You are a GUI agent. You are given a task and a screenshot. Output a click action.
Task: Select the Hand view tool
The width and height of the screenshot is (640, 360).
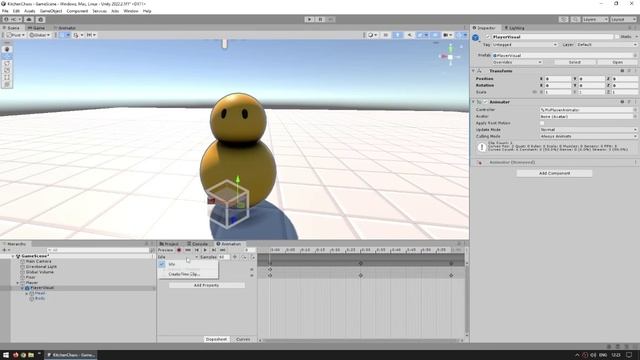[x=7, y=49]
